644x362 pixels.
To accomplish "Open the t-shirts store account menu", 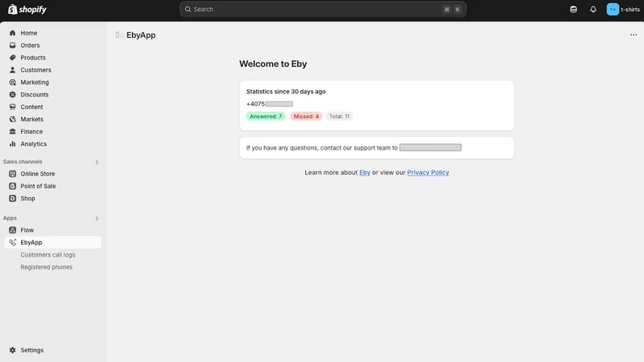I will pos(623,9).
